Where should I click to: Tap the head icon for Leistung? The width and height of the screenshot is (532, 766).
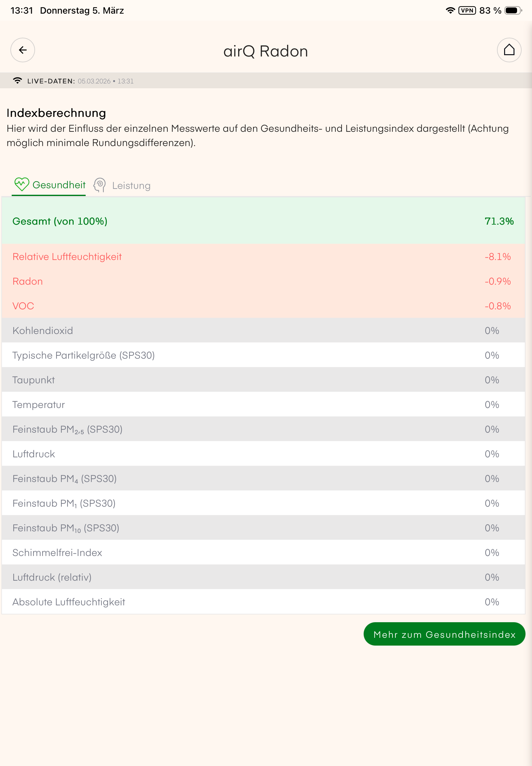point(100,185)
